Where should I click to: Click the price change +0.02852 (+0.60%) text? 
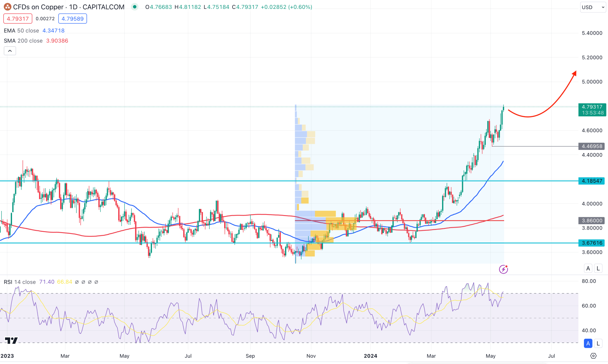pyautogui.click(x=287, y=7)
